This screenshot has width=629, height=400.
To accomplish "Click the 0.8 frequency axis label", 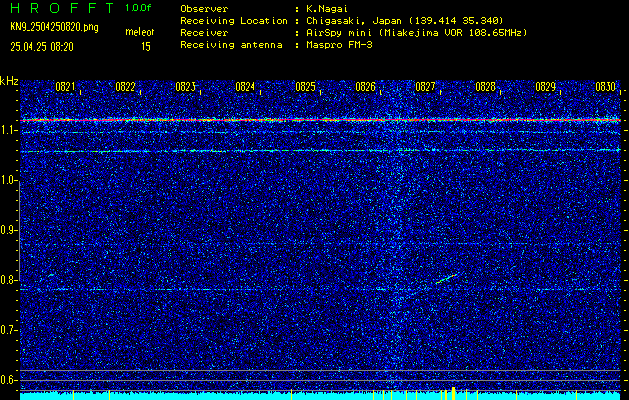I will (9, 280).
